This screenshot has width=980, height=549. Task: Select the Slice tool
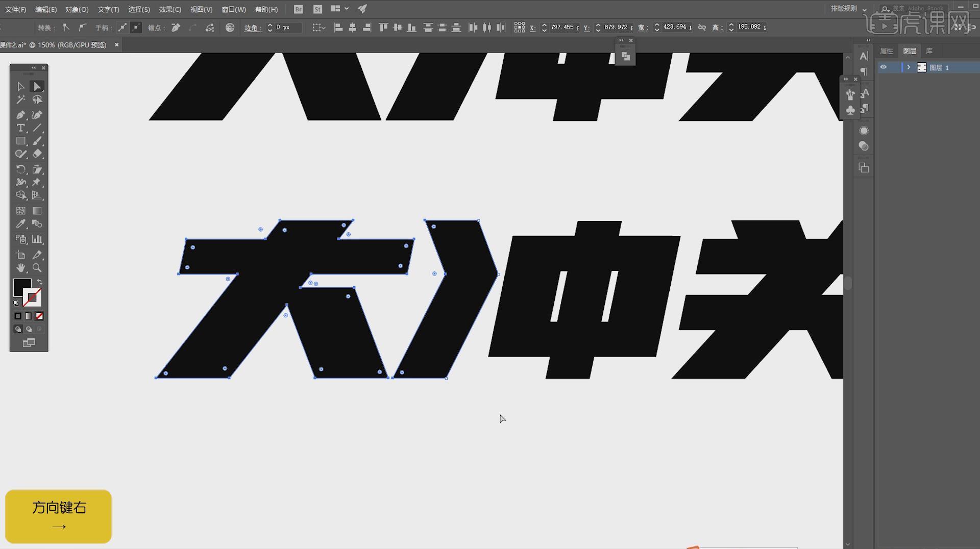37,255
